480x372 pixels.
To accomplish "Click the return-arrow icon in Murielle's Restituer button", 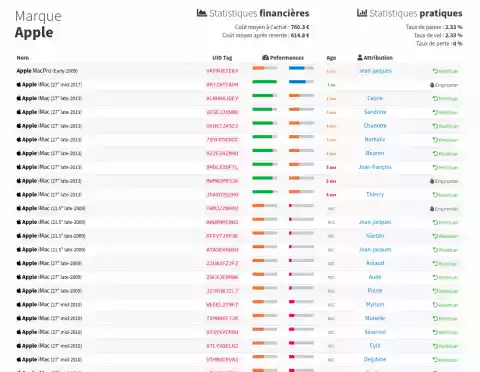I will pos(435,318).
